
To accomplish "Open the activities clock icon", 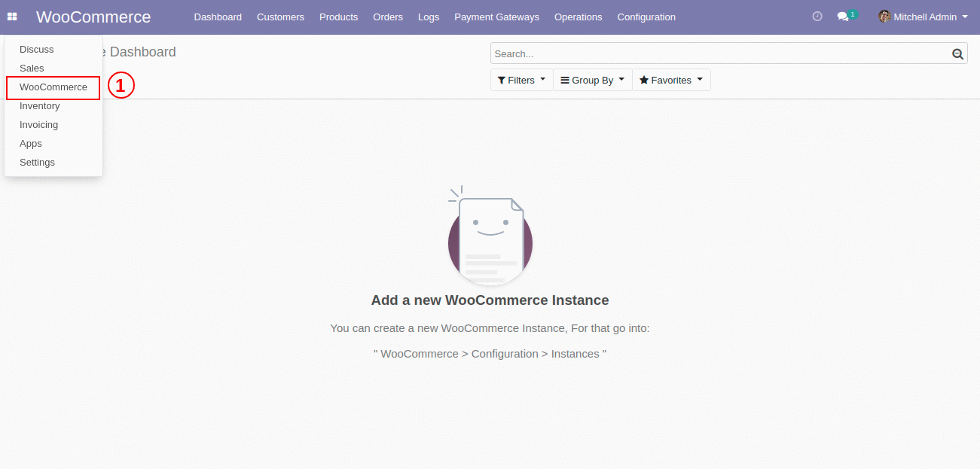I will (x=817, y=17).
